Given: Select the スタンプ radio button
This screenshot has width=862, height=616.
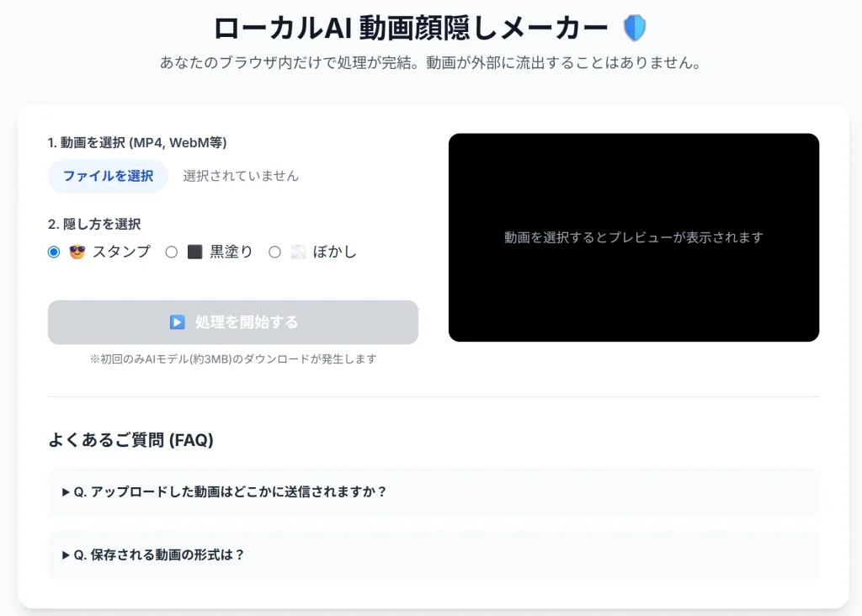Looking at the screenshot, I should 54,252.
